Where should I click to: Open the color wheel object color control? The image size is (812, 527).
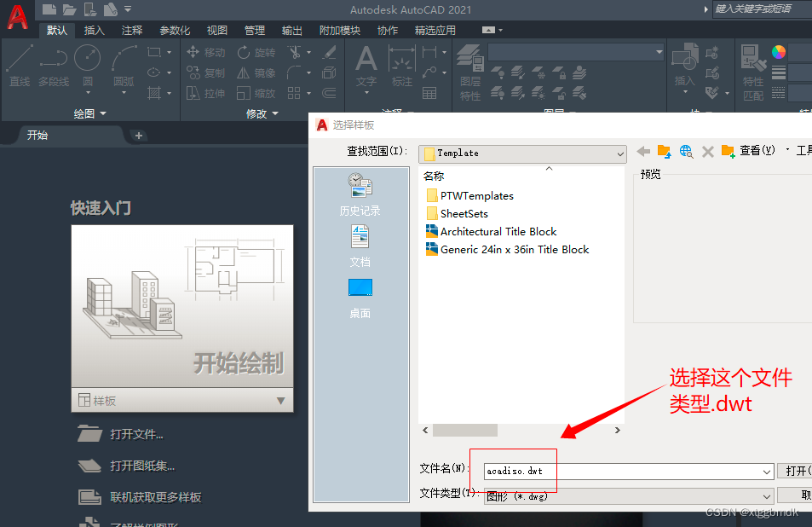click(778, 52)
